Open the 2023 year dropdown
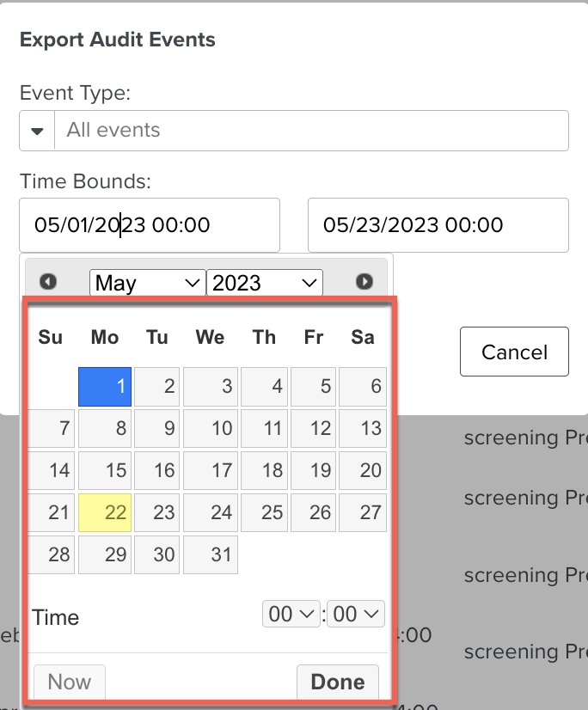This screenshot has width=588, height=710. pyautogui.click(x=265, y=283)
